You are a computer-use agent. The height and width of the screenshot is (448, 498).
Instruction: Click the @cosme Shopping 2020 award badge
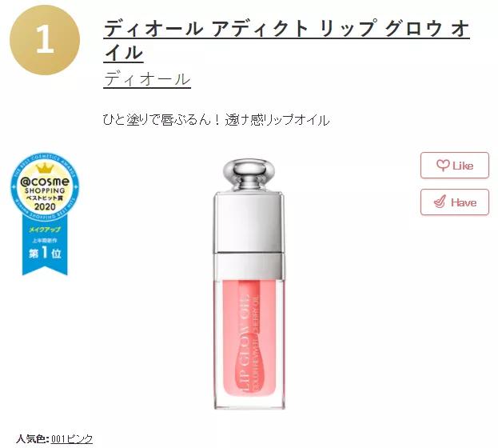click(x=45, y=214)
